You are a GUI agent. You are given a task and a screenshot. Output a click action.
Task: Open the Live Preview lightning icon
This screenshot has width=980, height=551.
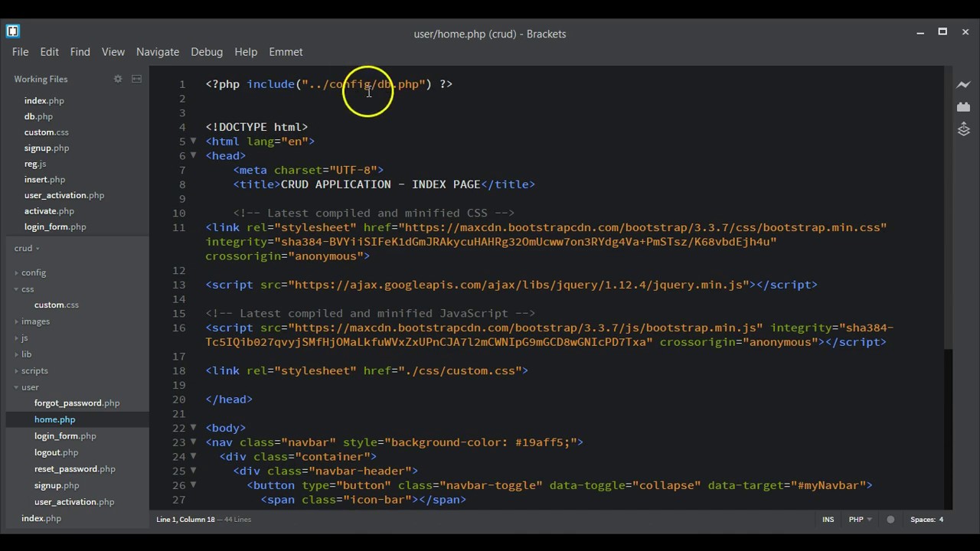[963, 84]
